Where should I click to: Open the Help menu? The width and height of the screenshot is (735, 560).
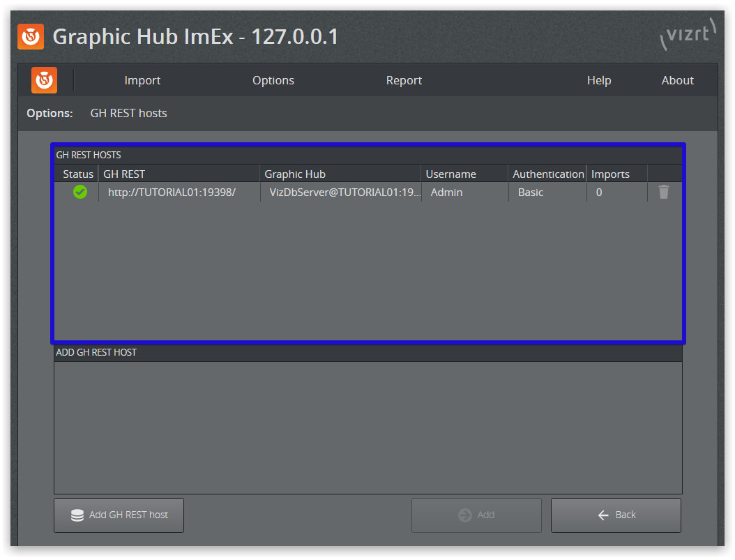point(599,81)
